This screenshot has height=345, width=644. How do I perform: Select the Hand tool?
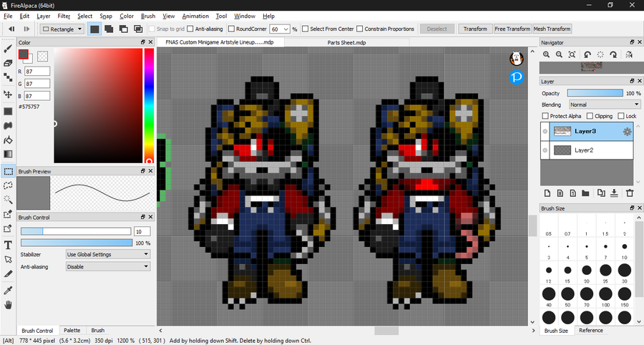(x=8, y=305)
